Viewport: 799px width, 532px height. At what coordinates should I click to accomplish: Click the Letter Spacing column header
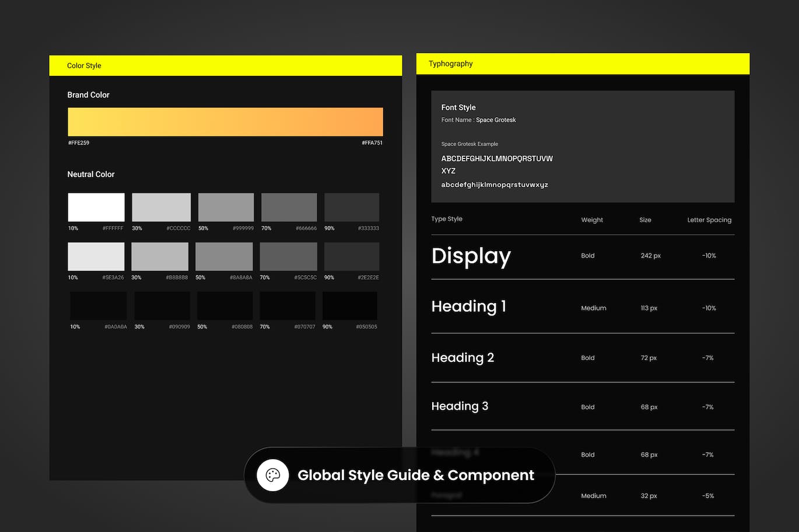tap(709, 220)
